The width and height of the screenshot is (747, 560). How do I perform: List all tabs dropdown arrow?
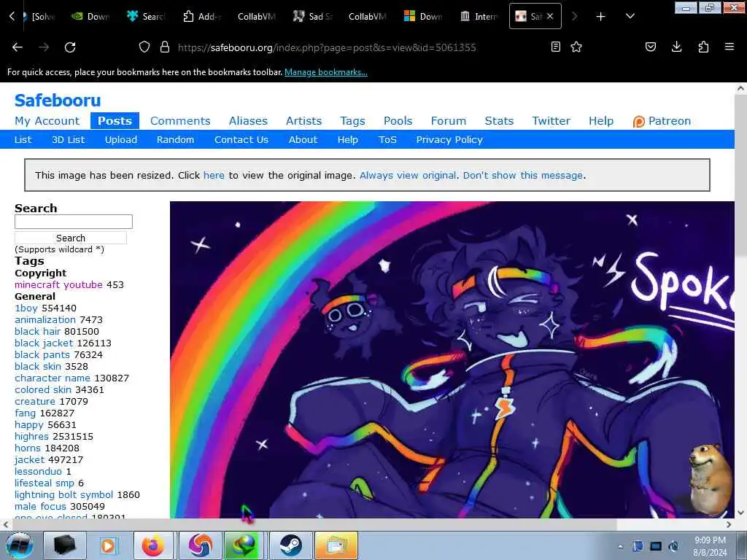pos(630,16)
